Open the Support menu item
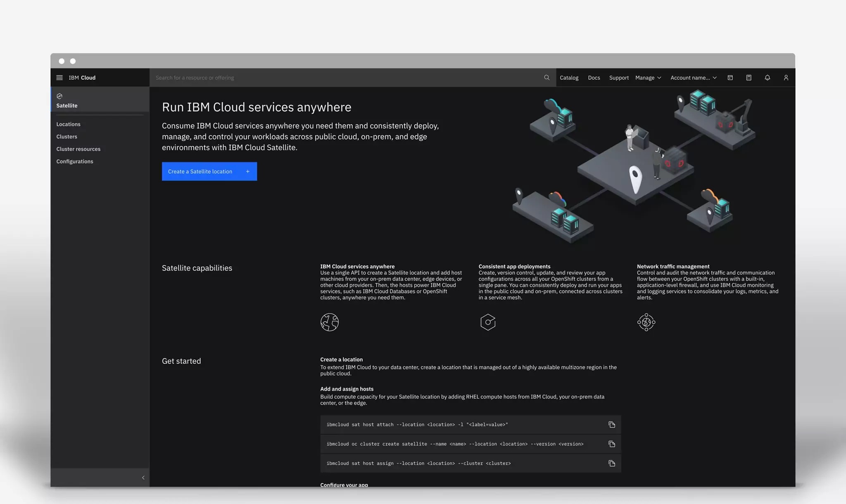This screenshot has width=846, height=504. pos(619,78)
